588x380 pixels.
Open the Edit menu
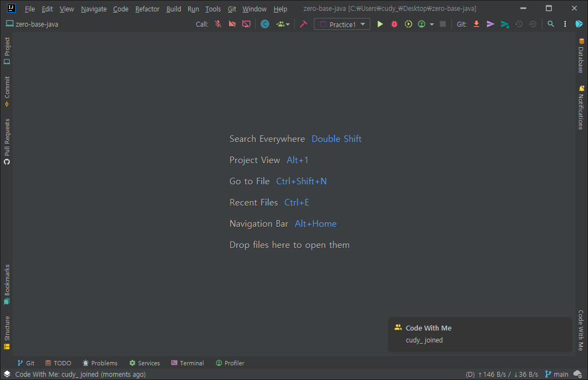click(x=47, y=9)
